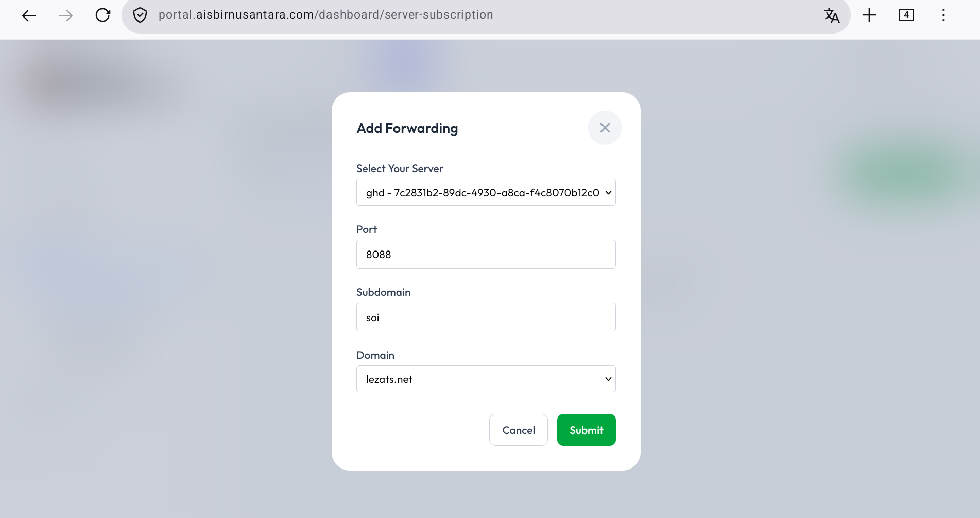Close the Add Forwarding dialog
Screen dimensions: 980x518
[605, 128]
